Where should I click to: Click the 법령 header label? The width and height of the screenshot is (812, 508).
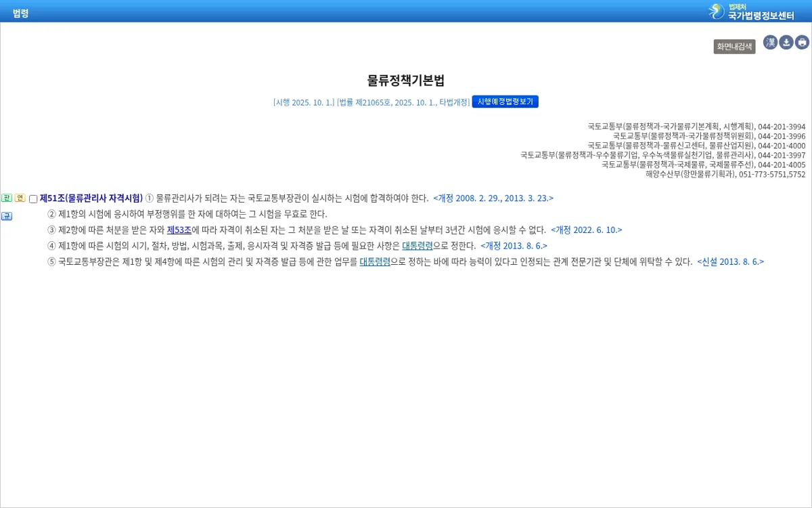pos(20,13)
